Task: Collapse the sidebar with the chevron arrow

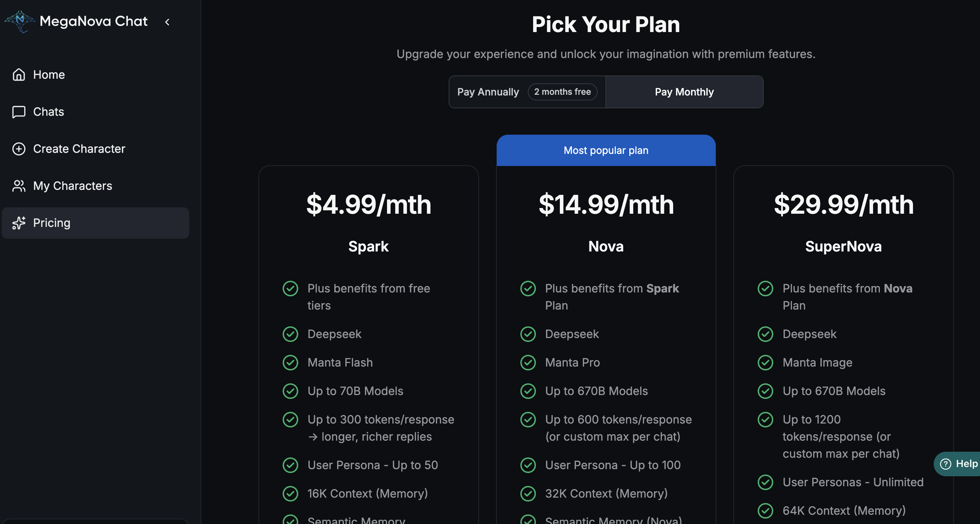Action: [167, 22]
